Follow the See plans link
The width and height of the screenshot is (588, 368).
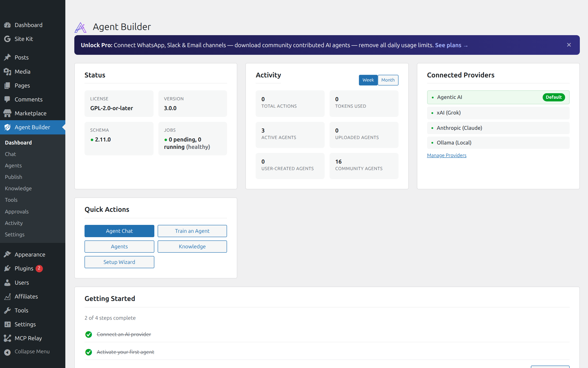pyautogui.click(x=451, y=45)
